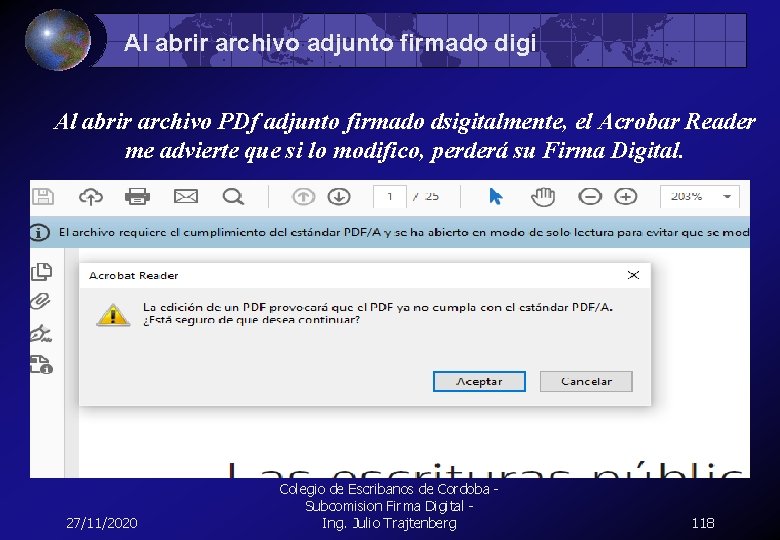Open the signatures panel pen icon

click(41, 333)
